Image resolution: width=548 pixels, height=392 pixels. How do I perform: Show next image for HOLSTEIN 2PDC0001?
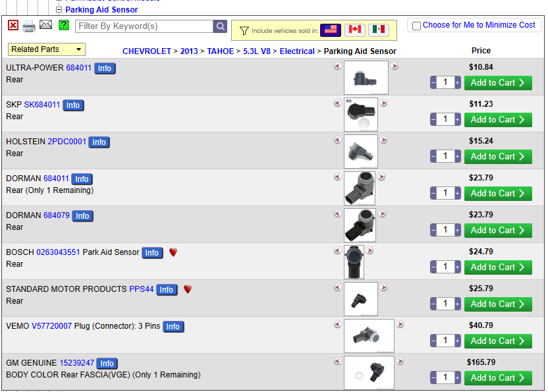[x=383, y=140]
